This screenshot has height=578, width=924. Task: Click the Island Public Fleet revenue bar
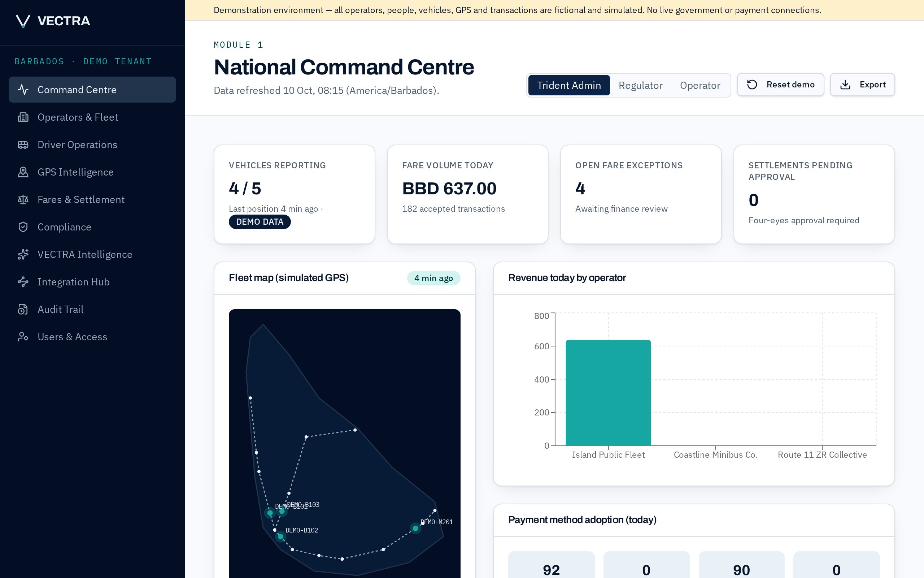(x=608, y=393)
